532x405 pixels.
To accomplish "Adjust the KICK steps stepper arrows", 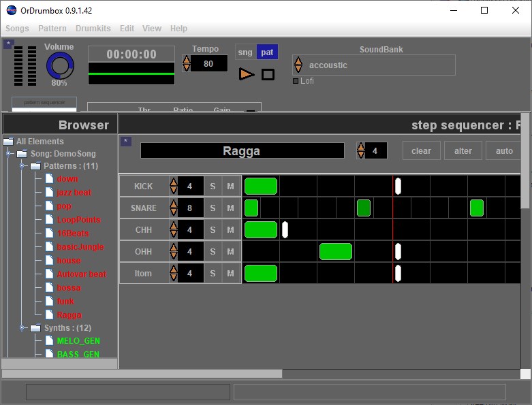I will [174, 186].
